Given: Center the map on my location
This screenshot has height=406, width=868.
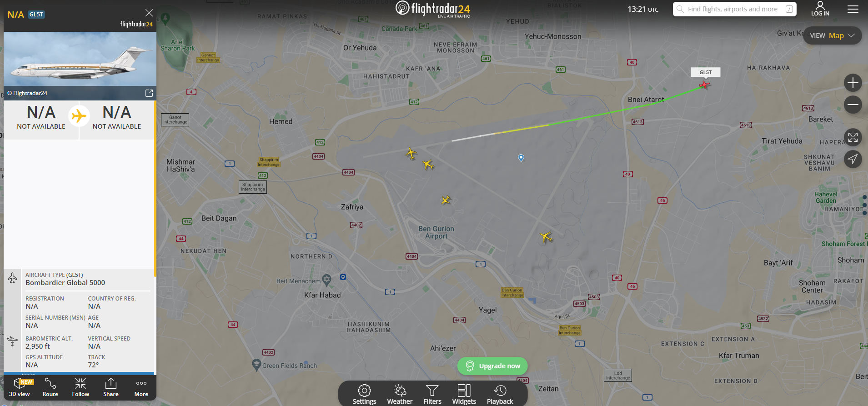Looking at the screenshot, I should tap(853, 159).
